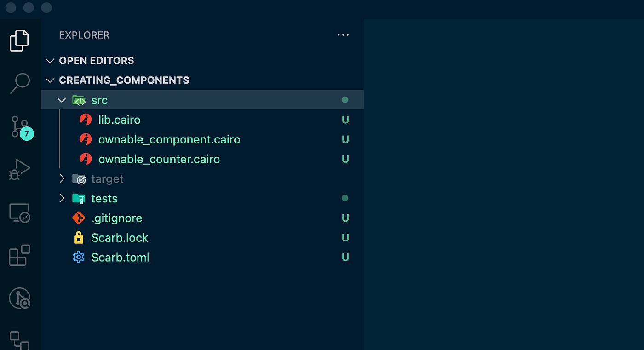Screen dimensions: 644x350
Task: Collapse the CREATING_COMPONENTS section
Action: click(x=50, y=80)
